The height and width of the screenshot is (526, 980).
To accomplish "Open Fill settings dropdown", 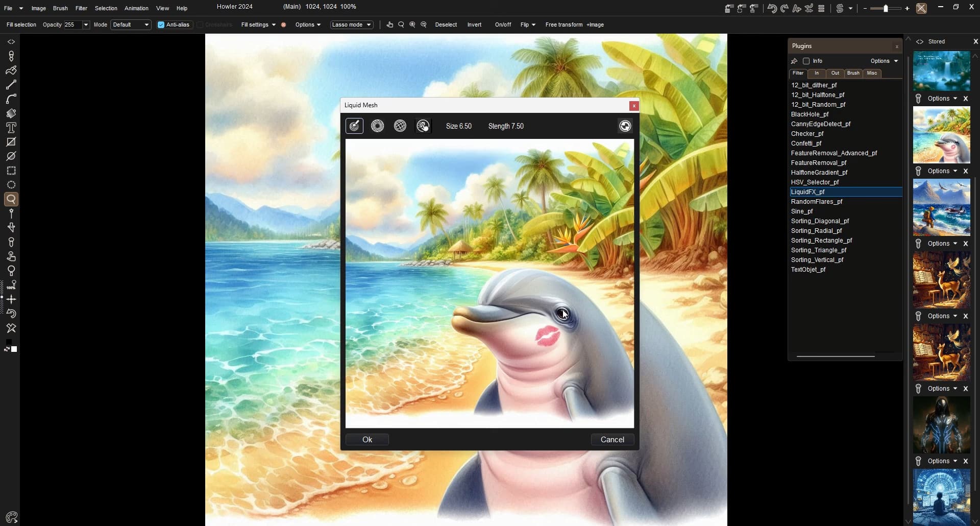I will click(x=258, y=25).
